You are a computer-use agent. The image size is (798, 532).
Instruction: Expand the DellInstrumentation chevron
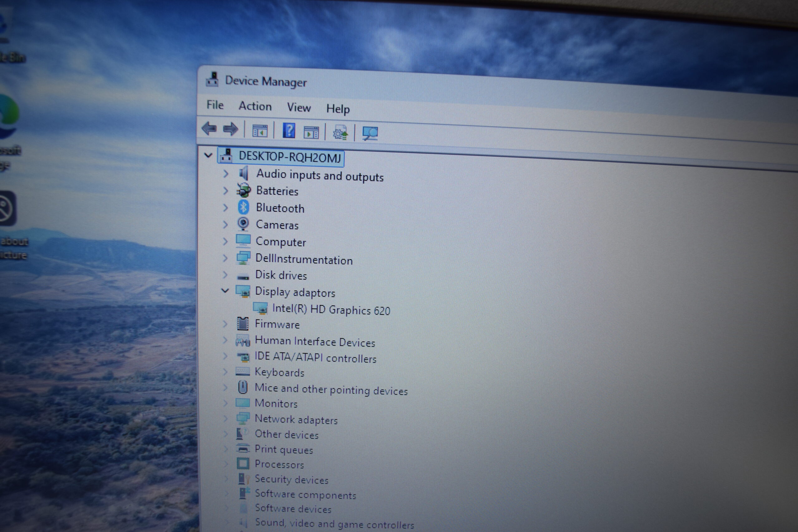coord(225,258)
